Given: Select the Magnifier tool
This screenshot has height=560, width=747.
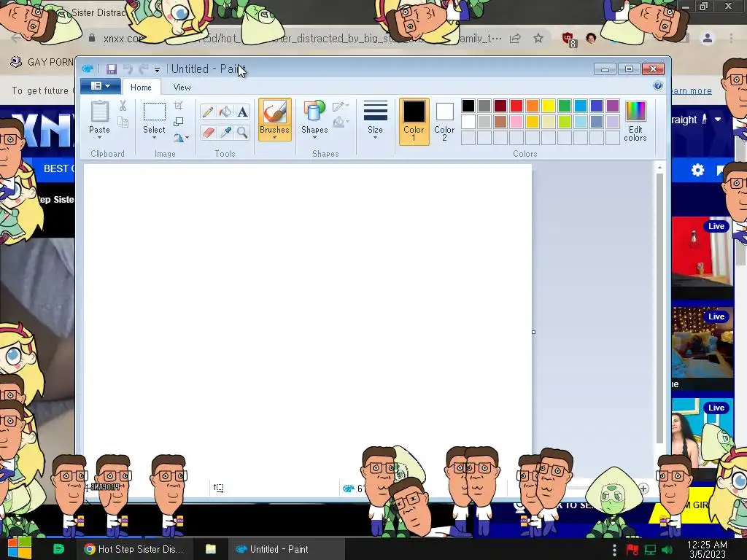Looking at the screenshot, I should coord(242,132).
